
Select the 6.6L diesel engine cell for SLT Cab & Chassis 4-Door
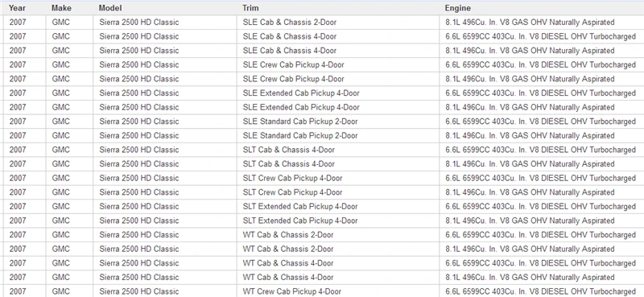coord(542,150)
